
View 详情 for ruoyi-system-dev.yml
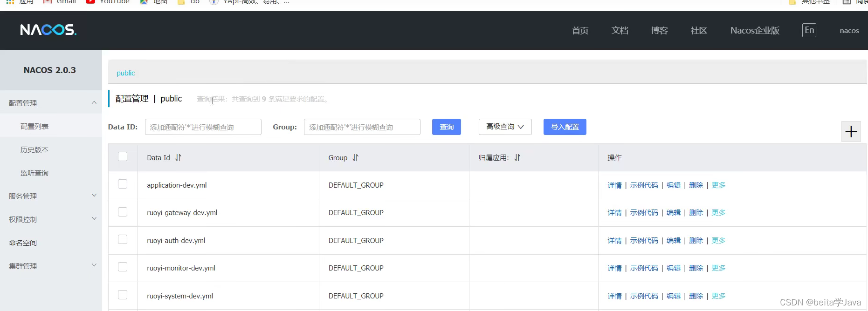(614, 296)
